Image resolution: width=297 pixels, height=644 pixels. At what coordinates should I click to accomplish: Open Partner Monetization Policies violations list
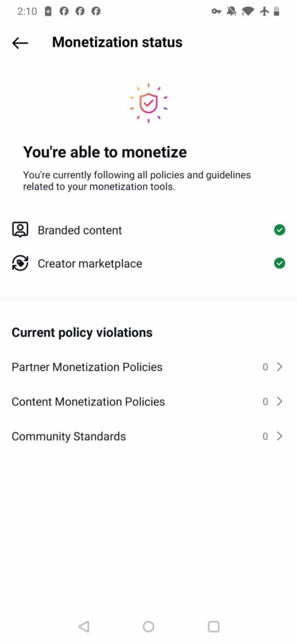[x=148, y=367]
